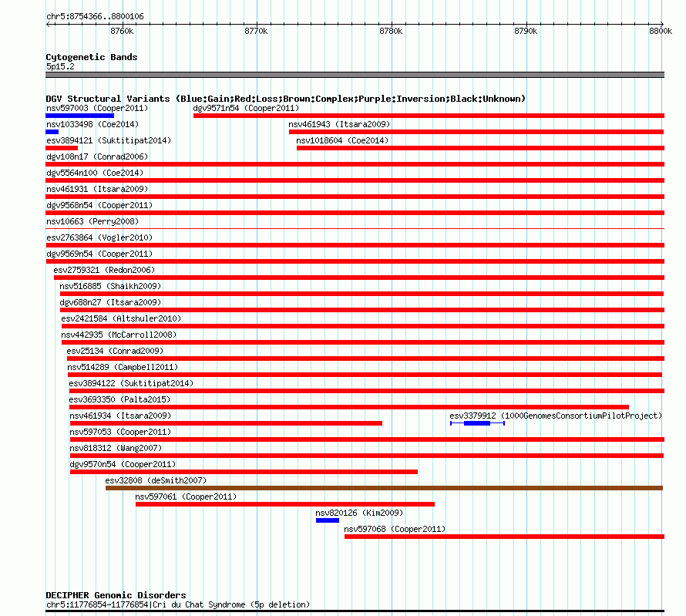
Task: Select nsv461943 (Itsara2009) label
Action: coord(339,124)
